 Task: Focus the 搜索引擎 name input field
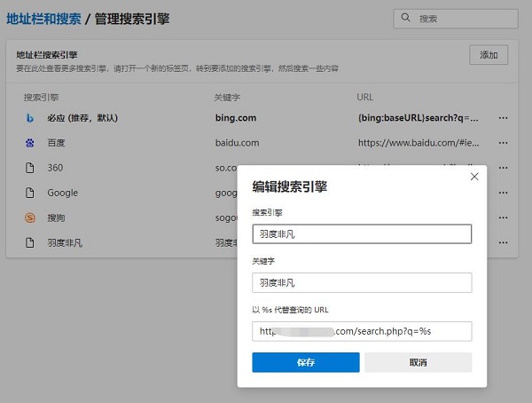click(x=362, y=233)
